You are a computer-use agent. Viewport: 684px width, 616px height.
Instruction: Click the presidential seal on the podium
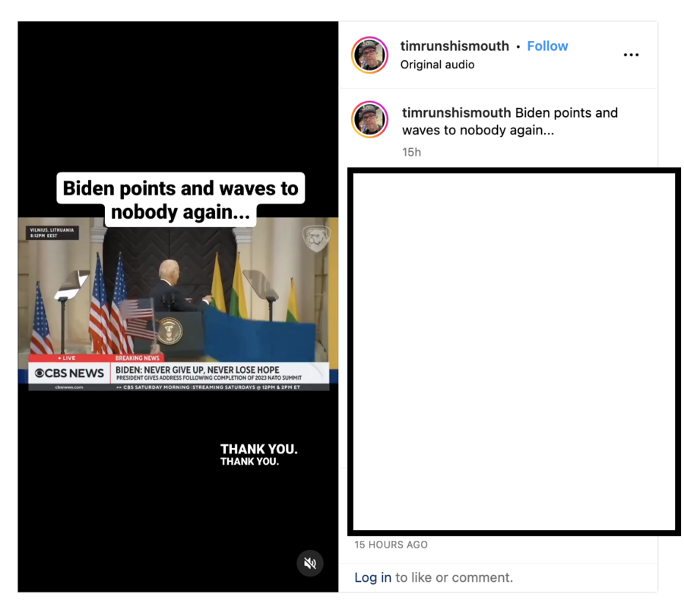pos(170,331)
